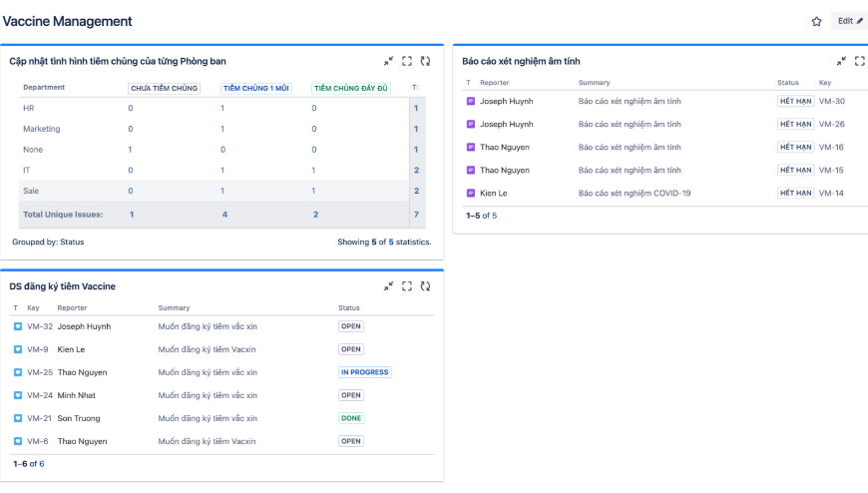868x493 pixels.
Task: Minimize the Báo cáo xét nghiệm âm tính gadget
Action: (x=841, y=61)
